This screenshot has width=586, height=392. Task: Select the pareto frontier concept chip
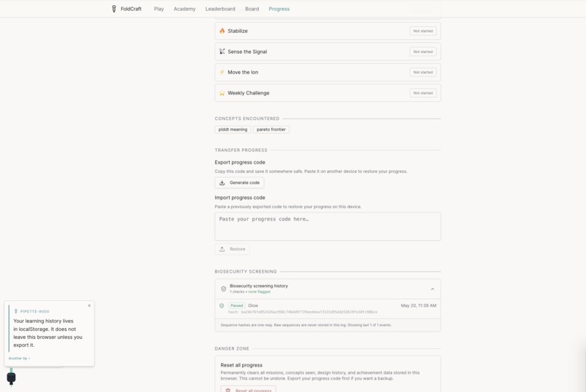[271, 129]
